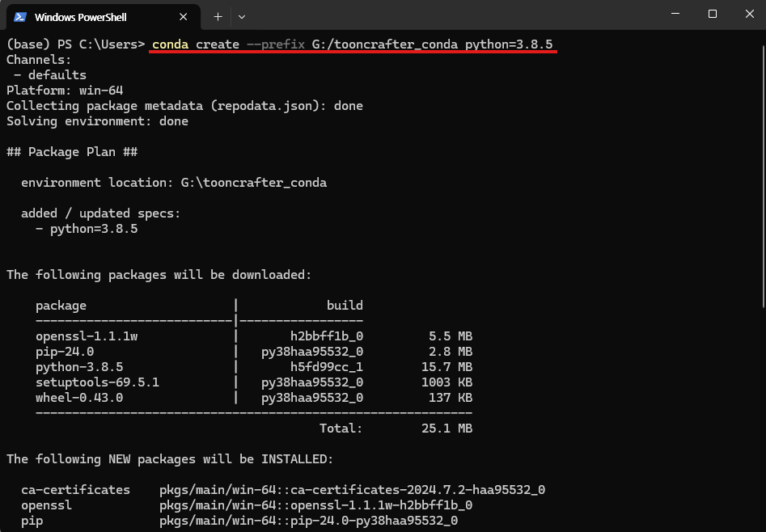Click the vertical scrollbar thumb
Viewport: 766px width, 532px height.
[x=763, y=176]
